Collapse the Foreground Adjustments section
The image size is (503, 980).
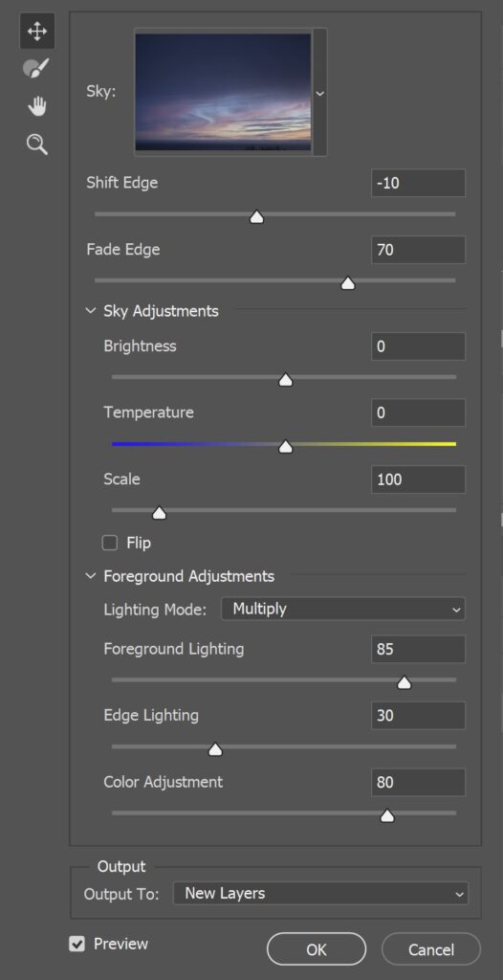coord(91,576)
